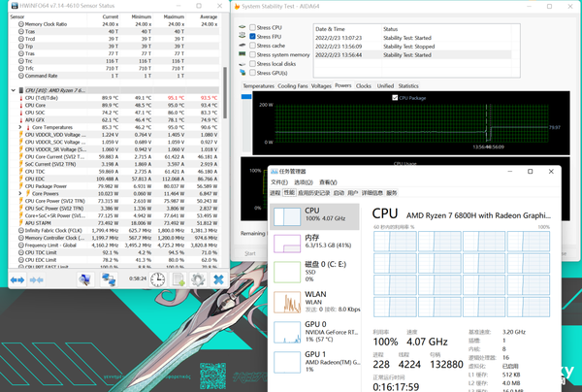This screenshot has height=392, width=582.
Task: Click the monitor icon beside Stress GPU(s)
Action: pyautogui.click(x=242, y=73)
